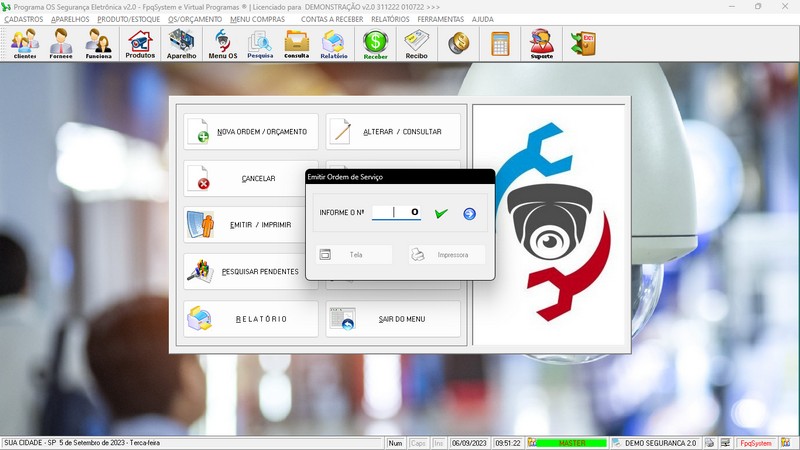Open the OS/Orçamento menu

click(195, 19)
